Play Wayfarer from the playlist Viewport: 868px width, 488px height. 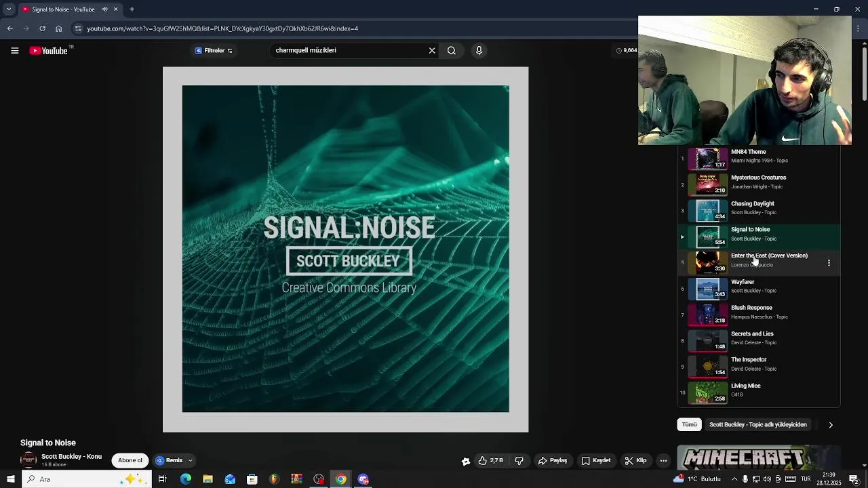tap(759, 287)
